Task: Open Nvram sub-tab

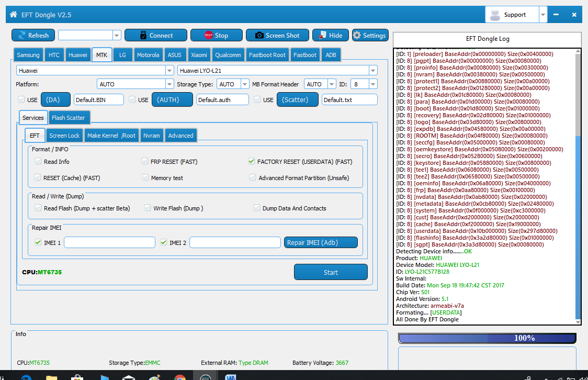Action: coord(152,136)
